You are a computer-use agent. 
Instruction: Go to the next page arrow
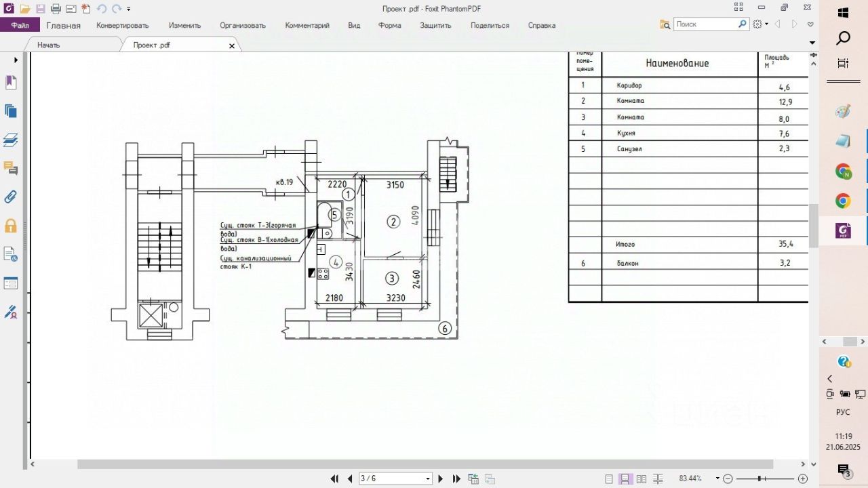pyautogui.click(x=441, y=479)
